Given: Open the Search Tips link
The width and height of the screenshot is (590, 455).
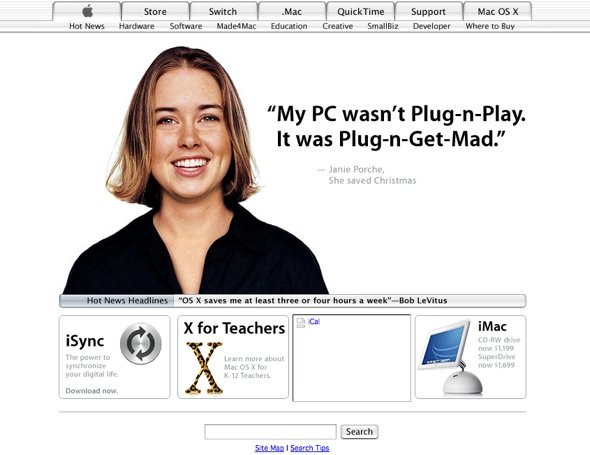Looking at the screenshot, I should point(310,448).
